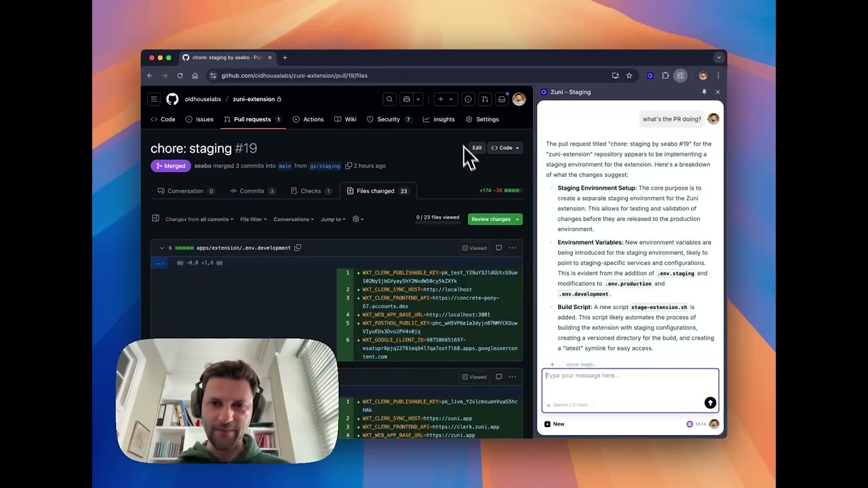Open the zuni-extension repository link

[x=254, y=99]
